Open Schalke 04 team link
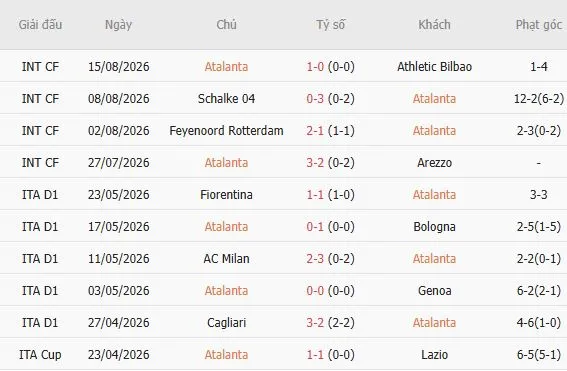The height and width of the screenshot is (371, 567). click(x=226, y=99)
